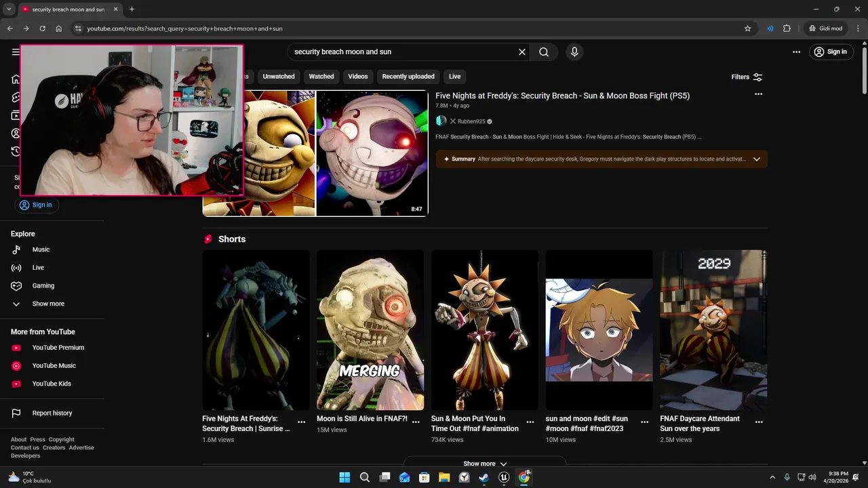Image resolution: width=868 pixels, height=488 pixels.
Task: Click the address bar URL
Action: click(x=184, y=28)
